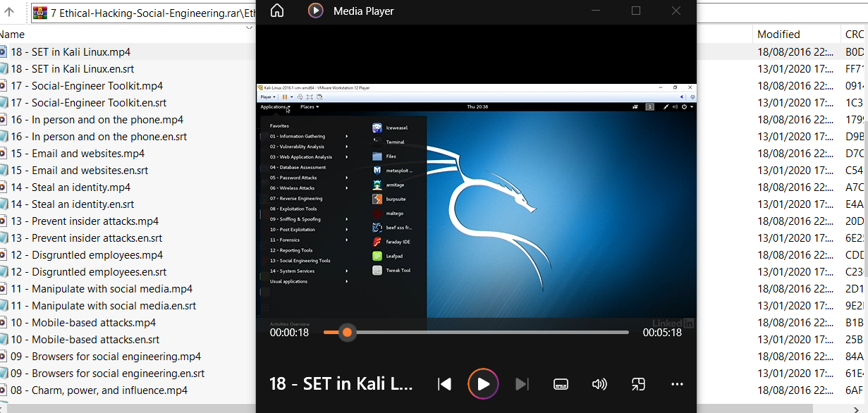Skip to the next track
The width and height of the screenshot is (868, 413).
tap(522, 384)
